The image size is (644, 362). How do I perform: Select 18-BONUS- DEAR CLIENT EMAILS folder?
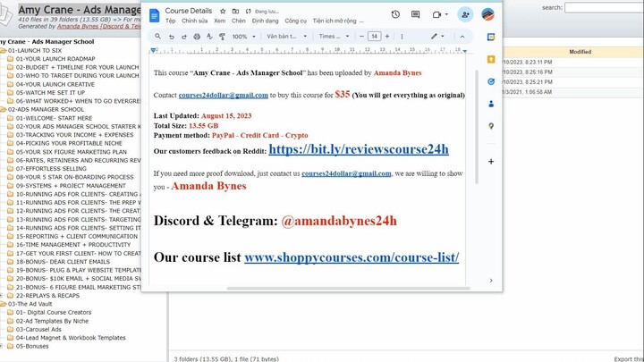[x=63, y=261]
